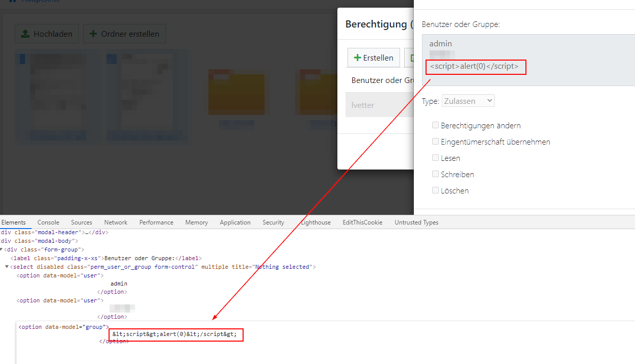Click the plus icon in Ordner erstellen
Image resolution: width=635 pixels, height=364 pixels.
click(93, 34)
